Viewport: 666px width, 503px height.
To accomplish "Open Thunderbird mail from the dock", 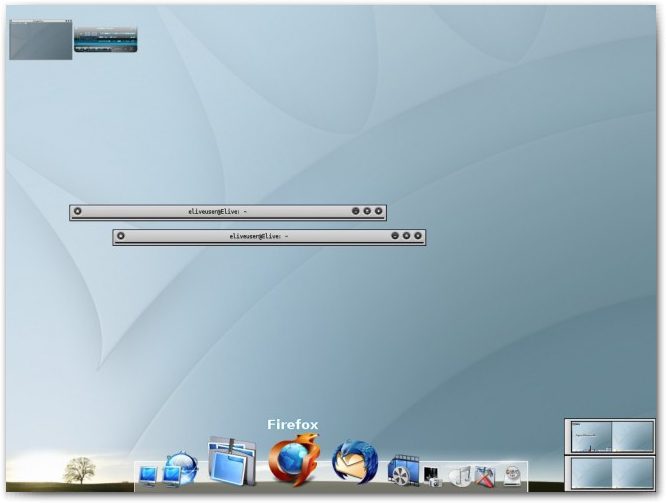I will (354, 462).
